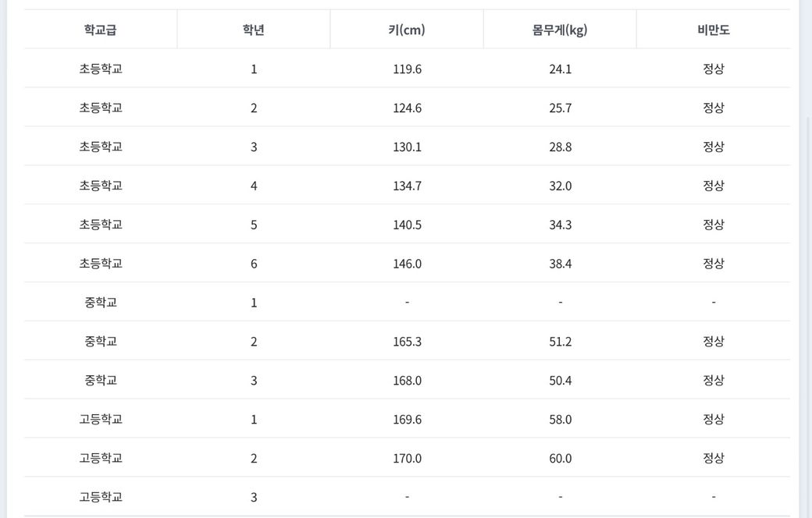Select weight value 51.2

click(x=560, y=342)
